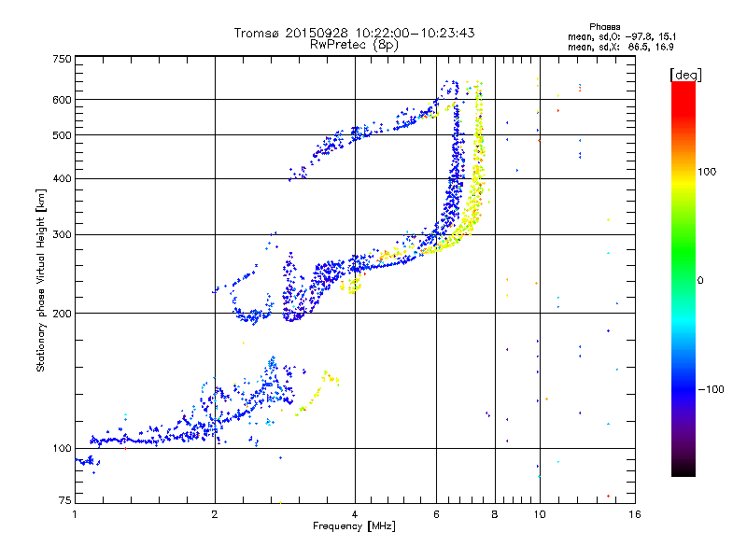Click the 'Phases' header label
This screenshot has width=747, height=560.
pyautogui.click(x=604, y=27)
